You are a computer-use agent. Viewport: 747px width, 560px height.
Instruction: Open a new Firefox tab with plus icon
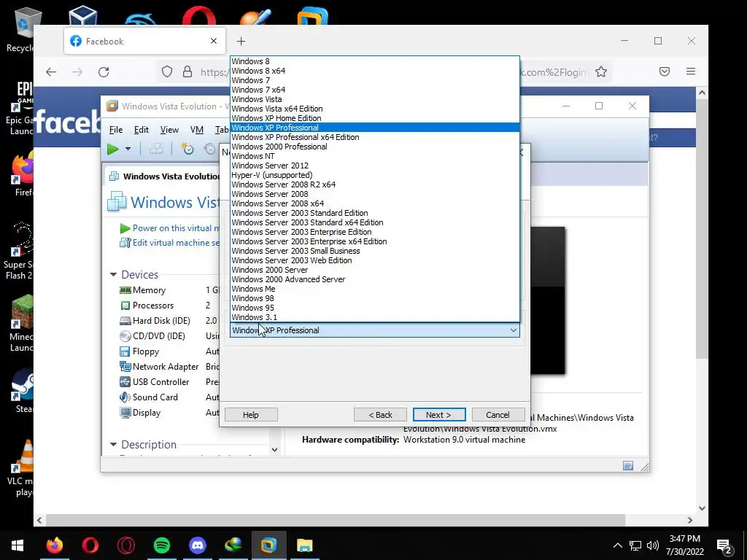[241, 42]
